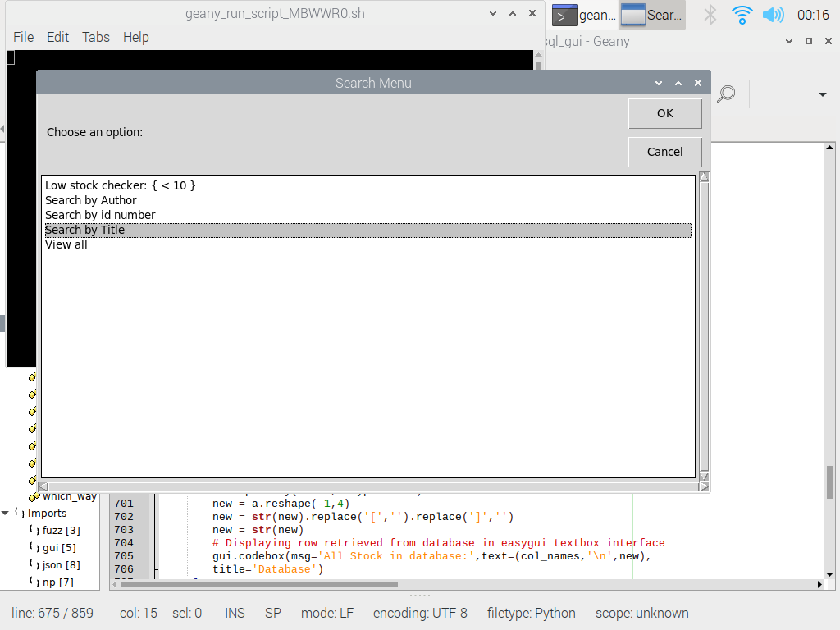This screenshot has width=840, height=630.
Task: Click the volume icon in the tray
Action: [774, 14]
